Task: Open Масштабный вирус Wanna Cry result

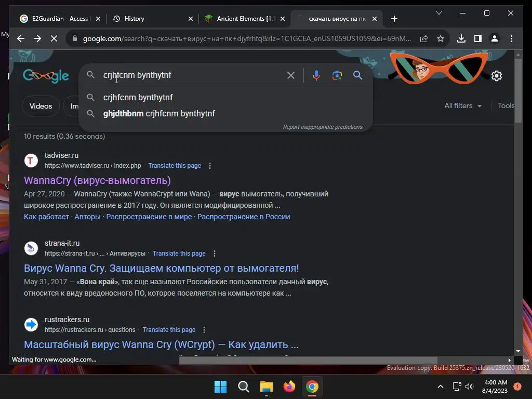Action: tap(161, 345)
